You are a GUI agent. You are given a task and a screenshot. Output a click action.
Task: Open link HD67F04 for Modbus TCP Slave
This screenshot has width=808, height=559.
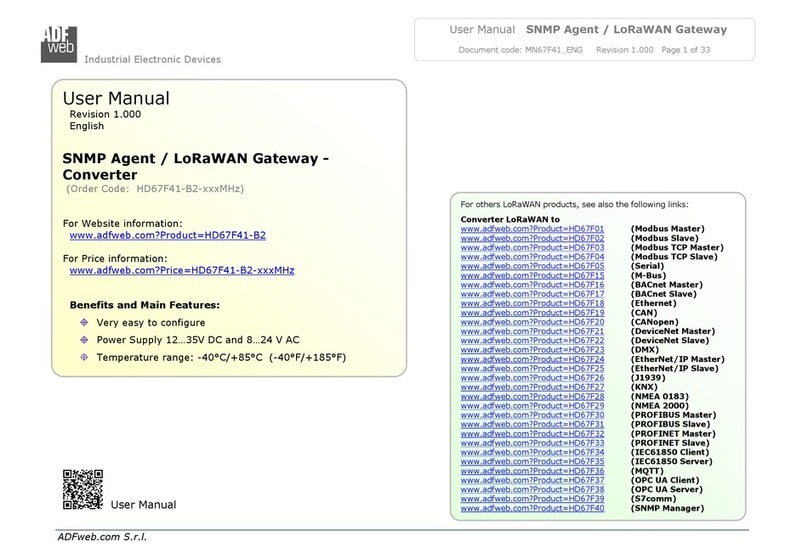pos(532,257)
